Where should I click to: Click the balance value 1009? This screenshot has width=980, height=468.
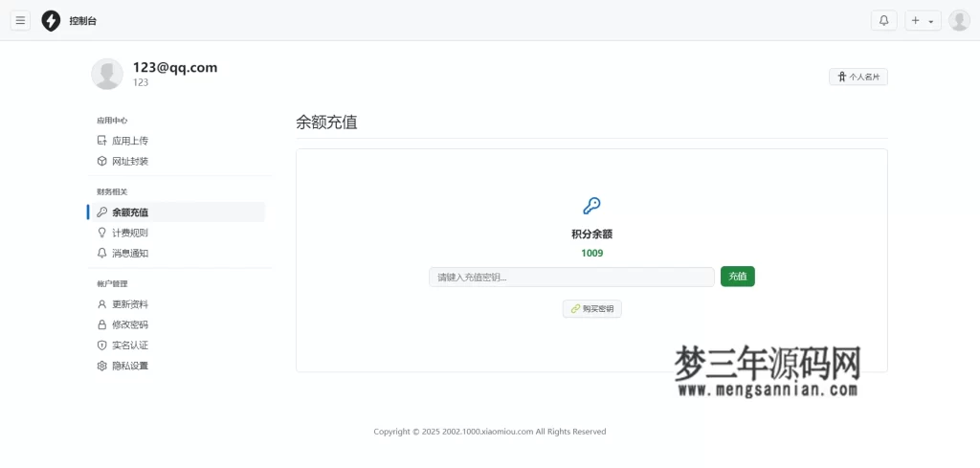(591, 253)
